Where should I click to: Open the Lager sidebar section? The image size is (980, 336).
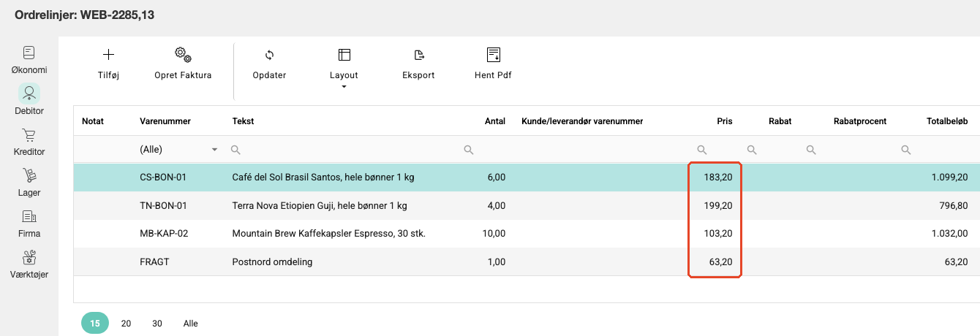pyautogui.click(x=29, y=183)
